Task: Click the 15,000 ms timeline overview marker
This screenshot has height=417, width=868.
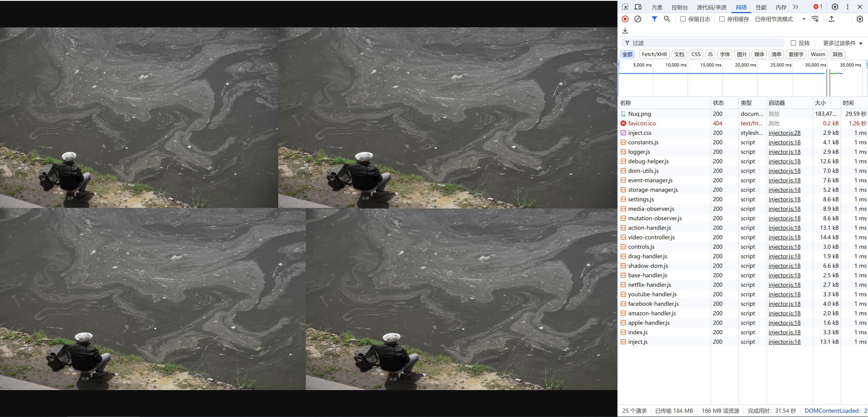Action: pyautogui.click(x=711, y=65)
